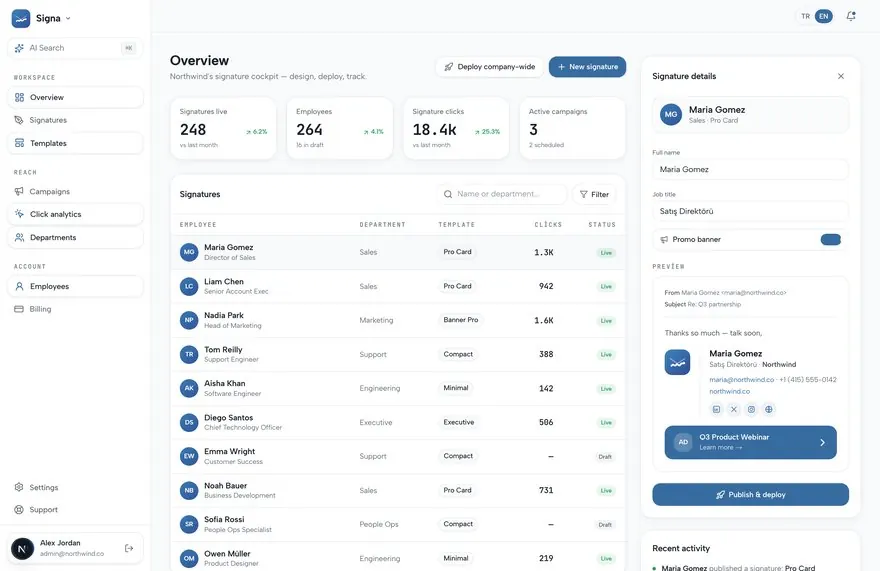
Task: Go to Templates in the sidebar
Action: click(75, 143)
